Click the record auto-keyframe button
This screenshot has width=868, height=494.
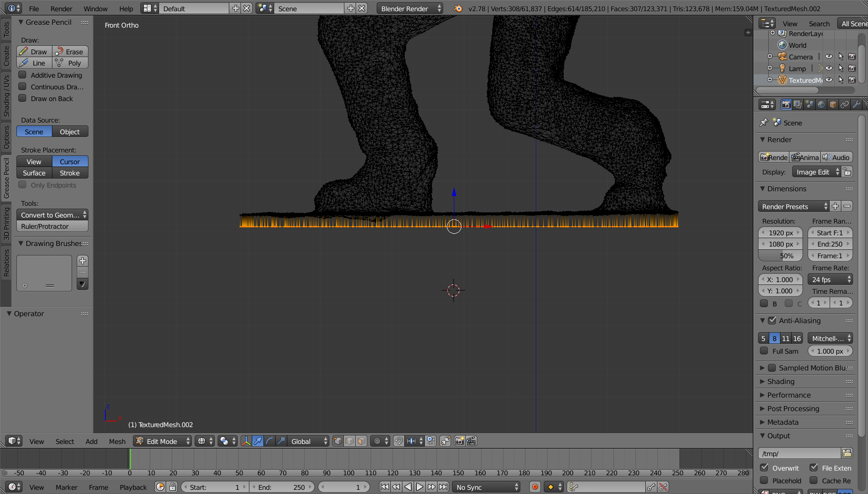point(535,487)
